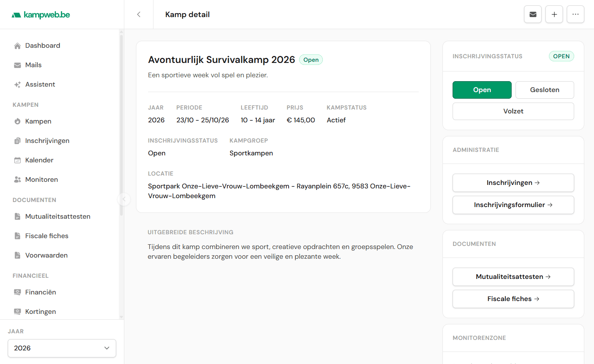Click the Inschrijvingen clipboard icon in sidebar

pyautogui.click(x=17, y=141)
